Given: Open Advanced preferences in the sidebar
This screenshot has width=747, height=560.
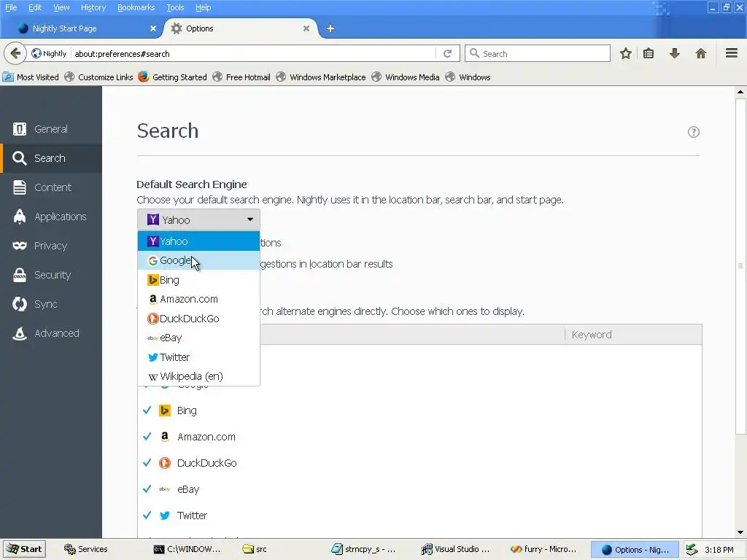Looking at the screenshot, I should [x=51, y=333].
